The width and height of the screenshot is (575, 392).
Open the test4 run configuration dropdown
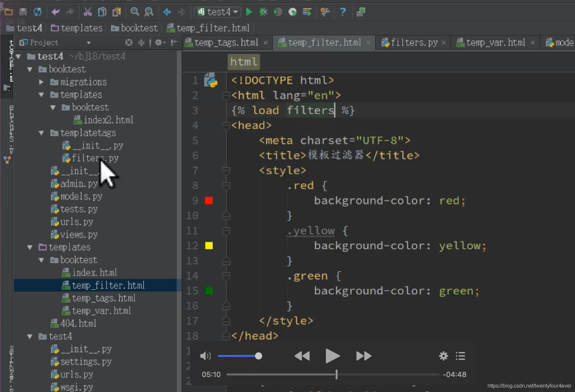tap(218, 12)
